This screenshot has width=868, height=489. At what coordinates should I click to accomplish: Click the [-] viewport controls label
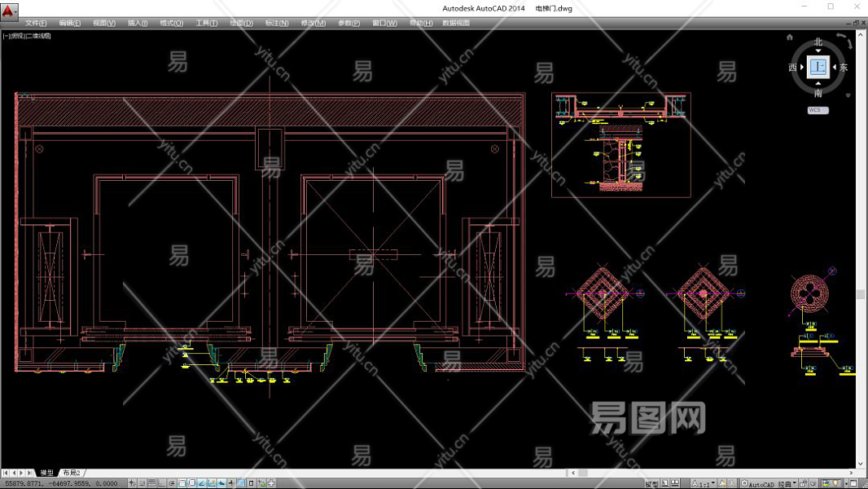(6, 36)
